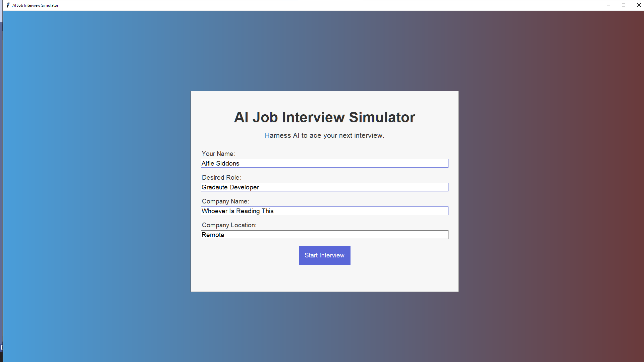Image resolution: width=644 pixels, height=362 pixels.
Task: Close the AI Job Interview Simulator window
Action: click(639, 5)
